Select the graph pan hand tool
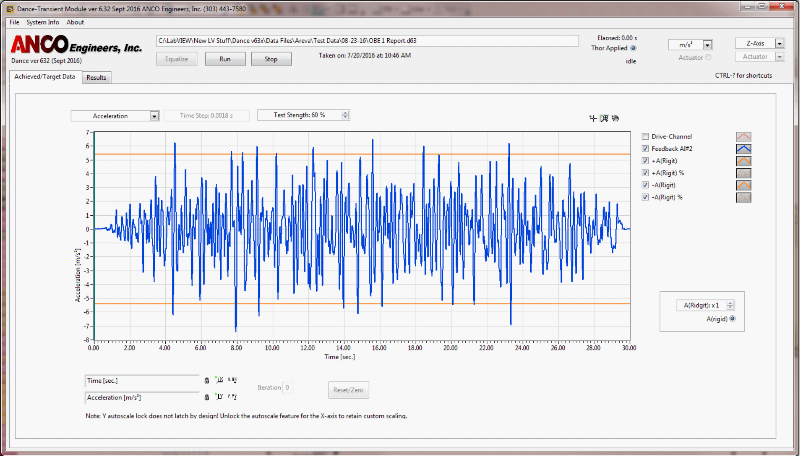Viewport: 800px width, 456px height. tap(615, 119)
